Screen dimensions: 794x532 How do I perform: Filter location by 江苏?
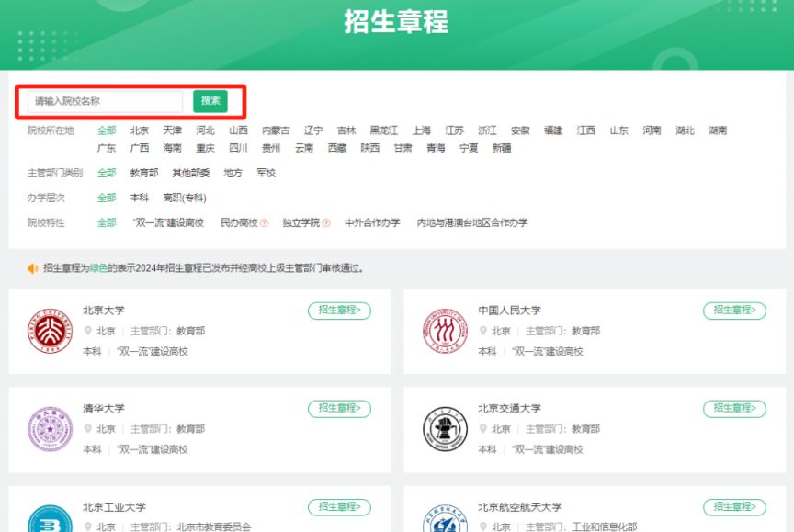[454, 130]
